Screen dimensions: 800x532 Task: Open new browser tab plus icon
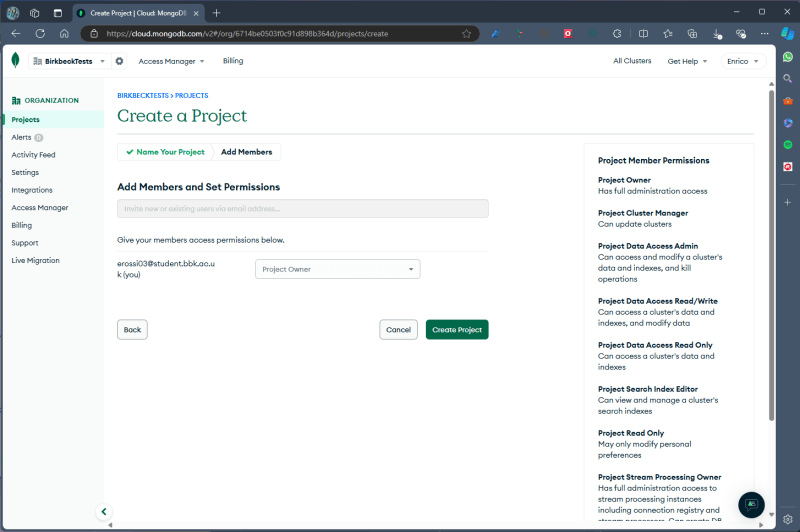click(x=216, y=13)
